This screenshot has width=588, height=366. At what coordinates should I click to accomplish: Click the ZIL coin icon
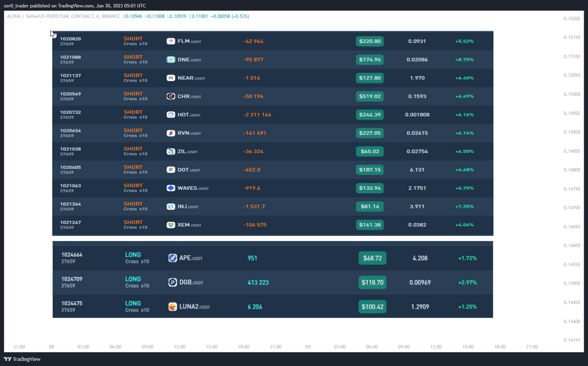(x=171, y=151)
